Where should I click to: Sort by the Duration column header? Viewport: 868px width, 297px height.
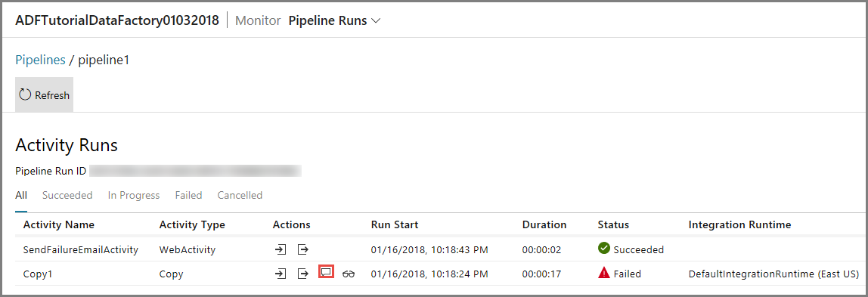[544, 224]
